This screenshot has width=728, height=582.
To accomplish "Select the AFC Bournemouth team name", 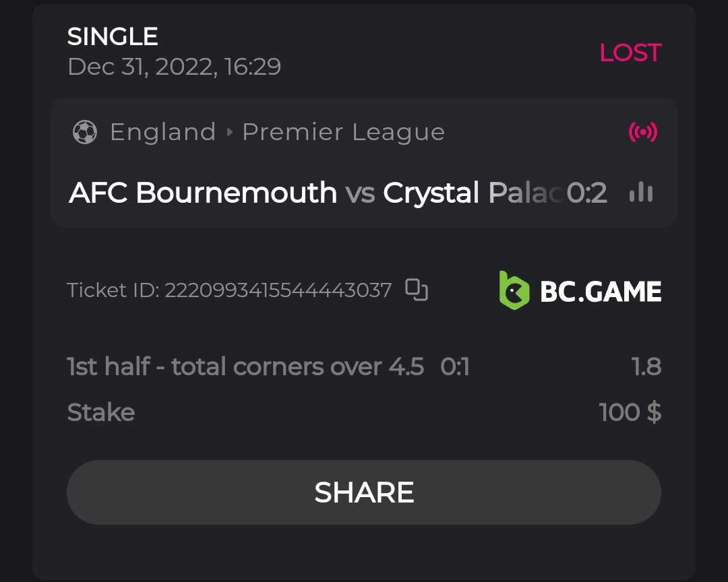I will coord(203,193).
